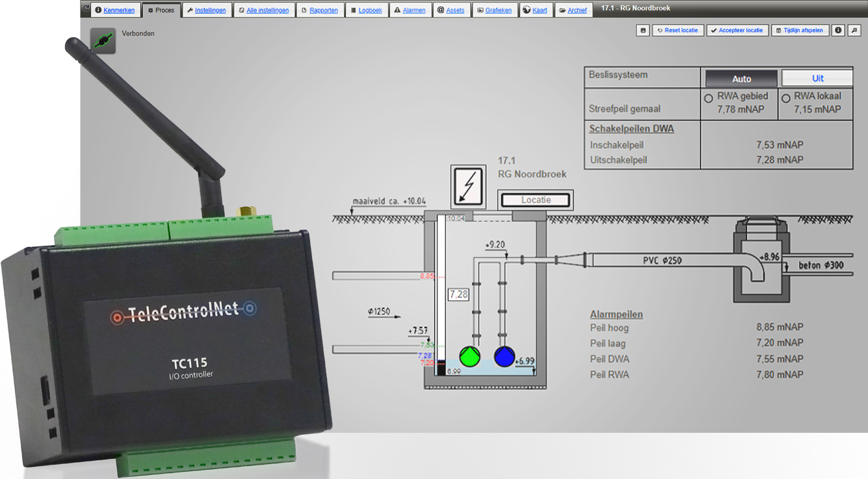Click the green pump symbol
Image resolution: width=868 pixels, height=479 pixels.
click(469, 357)
